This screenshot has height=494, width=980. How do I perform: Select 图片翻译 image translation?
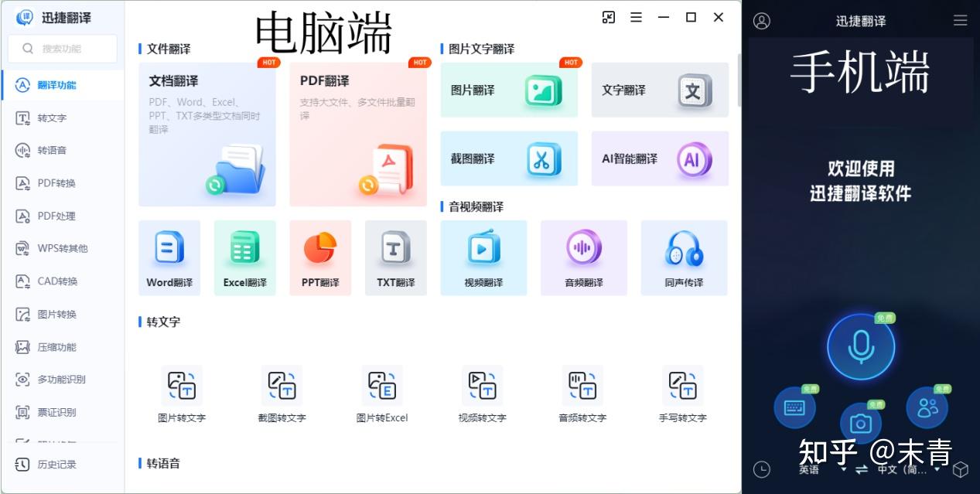[x=509, y=90]
